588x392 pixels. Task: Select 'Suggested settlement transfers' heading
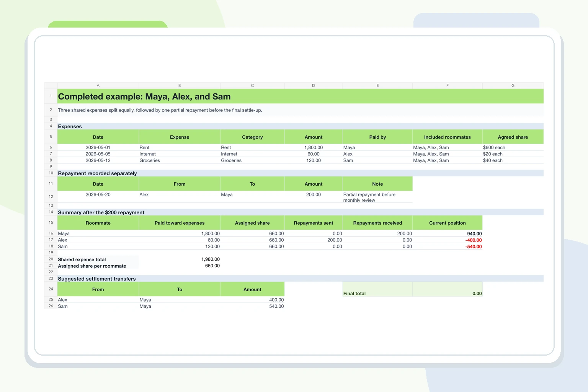click(x=301, y=279)
